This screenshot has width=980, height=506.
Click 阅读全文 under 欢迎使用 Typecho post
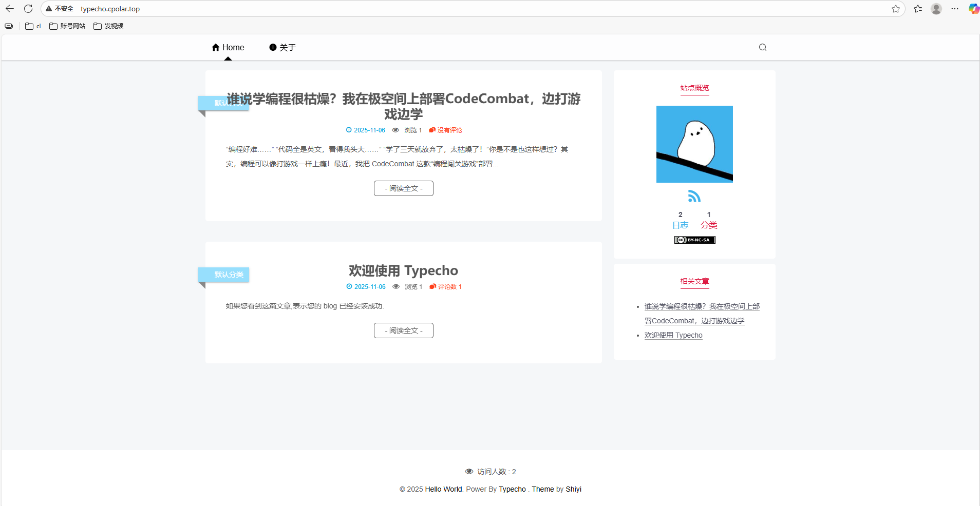tap(403, 330)
